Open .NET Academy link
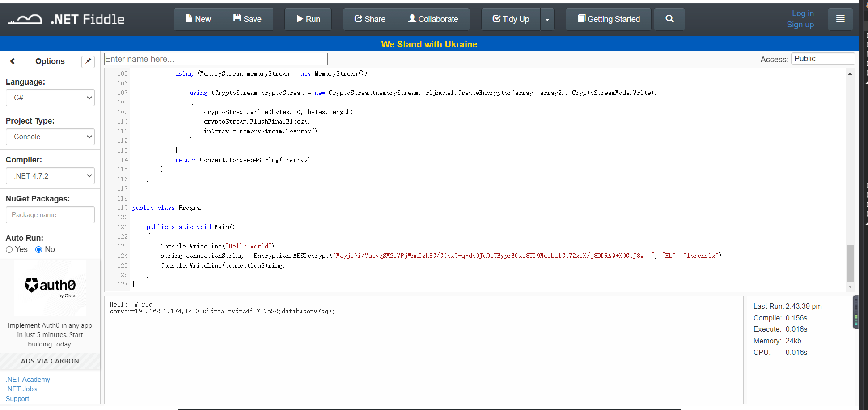Screen dimensions: 868x410 point(28,380)
